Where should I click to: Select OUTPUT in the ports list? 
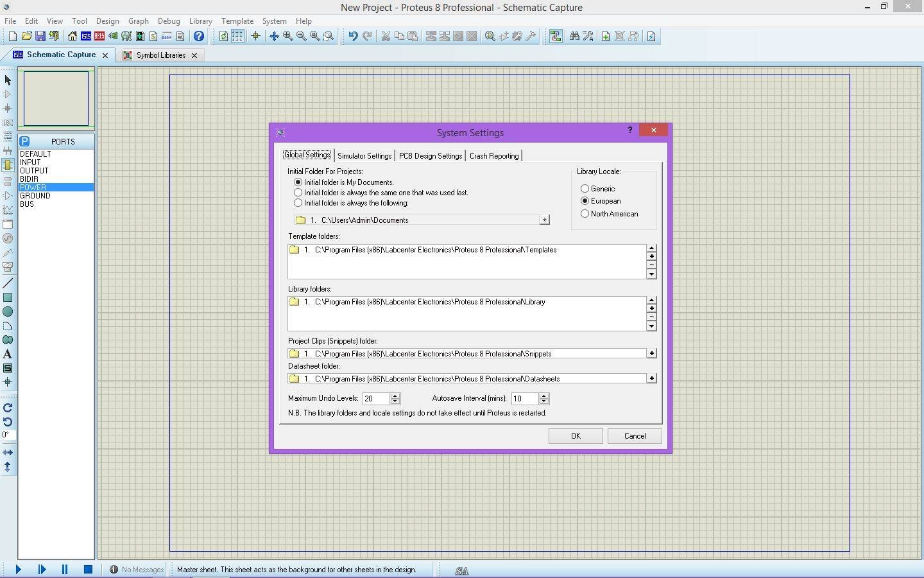click(56, 171)
